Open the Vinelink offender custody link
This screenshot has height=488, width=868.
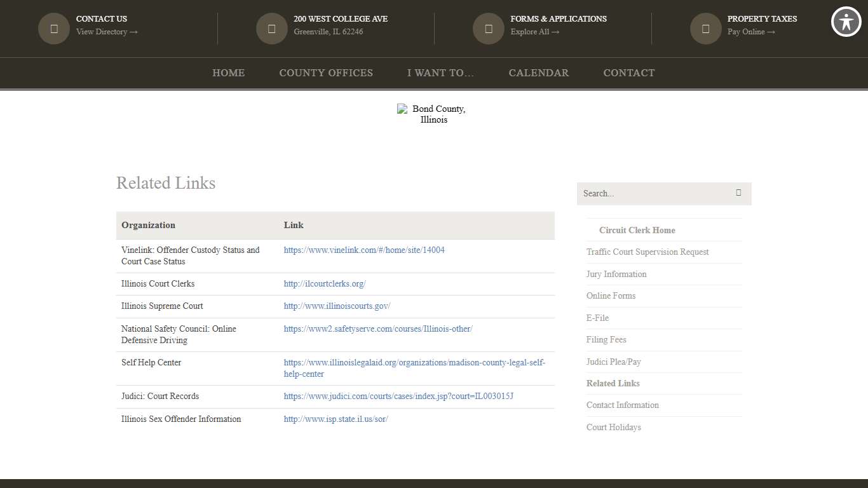coord(363,250)
